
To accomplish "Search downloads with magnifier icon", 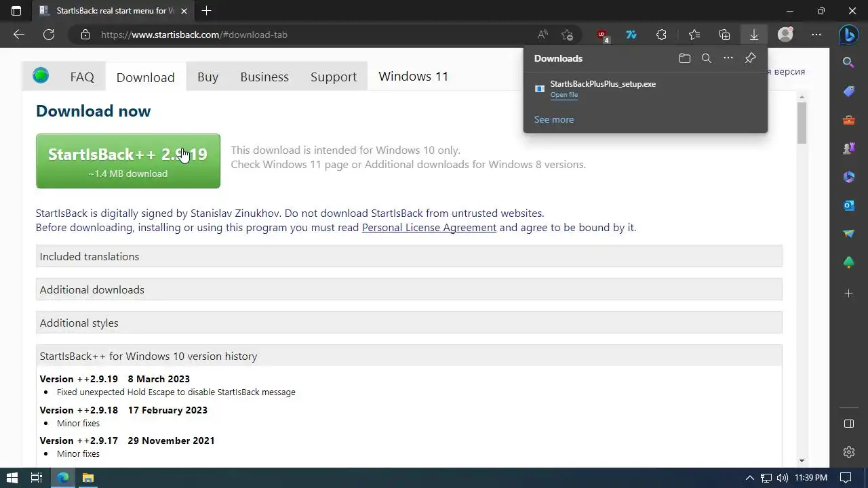I will click(707, 58).
